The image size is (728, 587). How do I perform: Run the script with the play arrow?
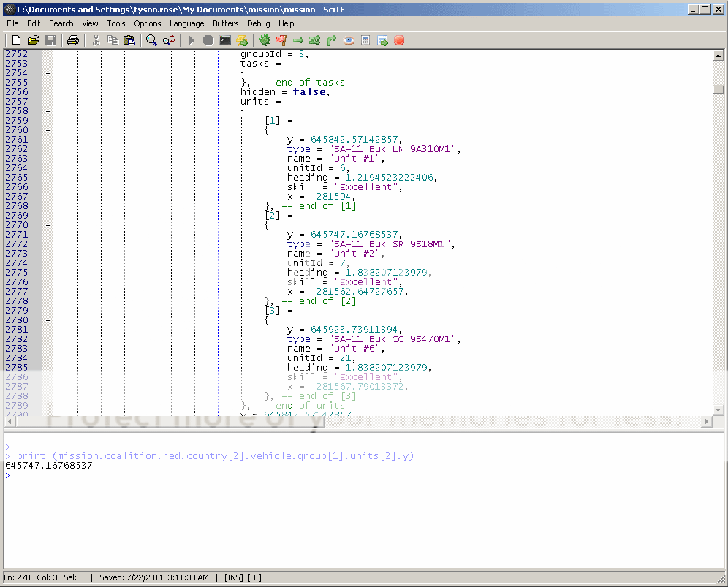pos(191,40)
